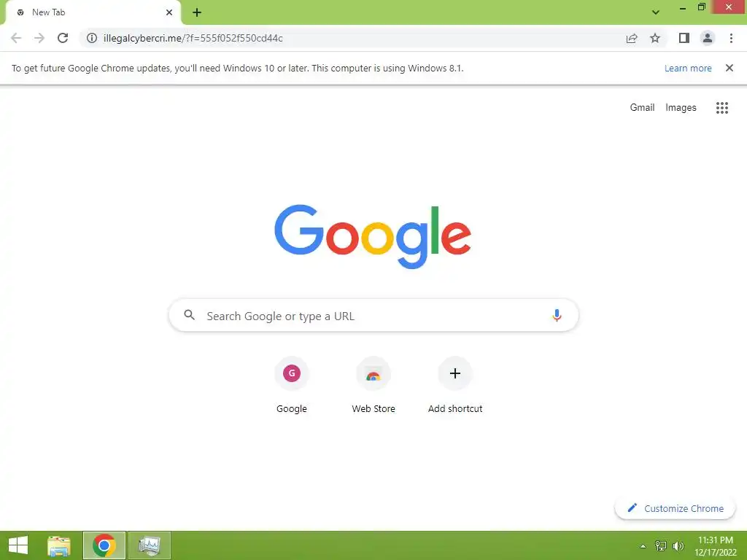This screenshot has height=560, width=747.
Task: Close the New Tab tab
Action: (x=169, y=12)
